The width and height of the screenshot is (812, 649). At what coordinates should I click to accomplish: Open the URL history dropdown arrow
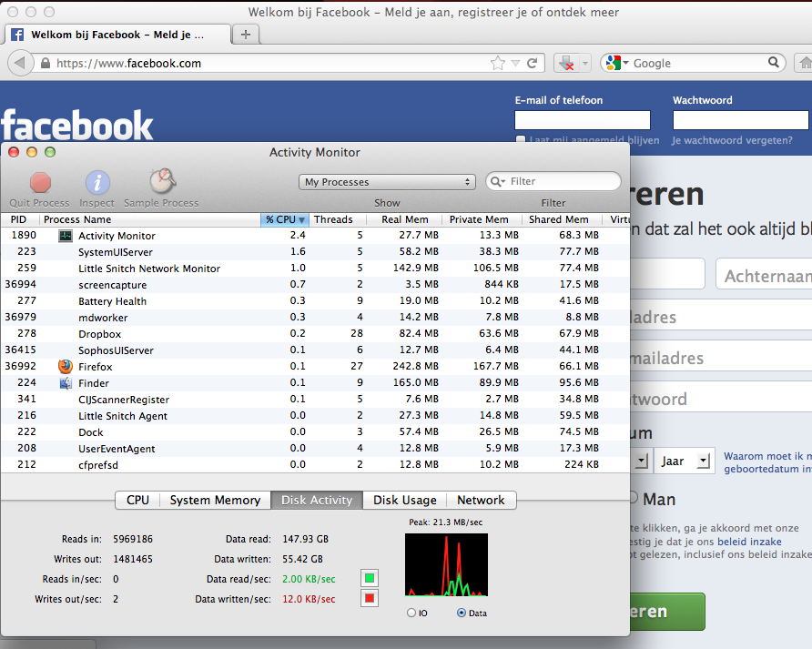pyautogui.click(x=515, y=63)
